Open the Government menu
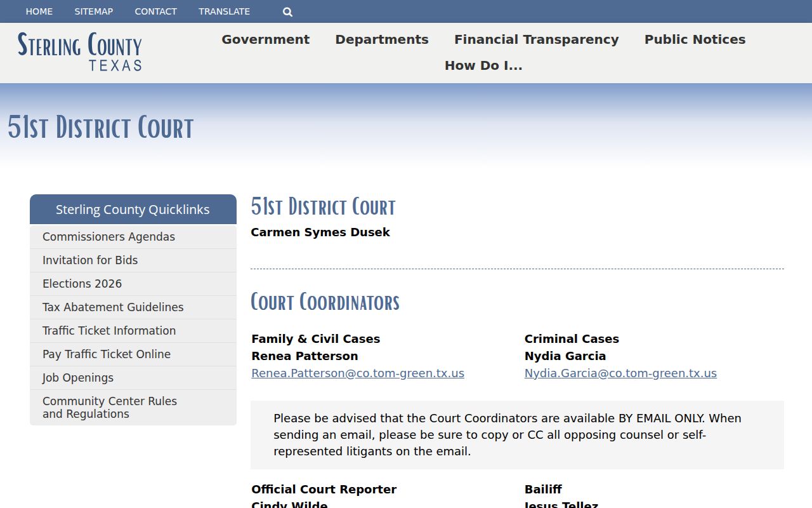 pyautogui.click(x=266, y=39)
